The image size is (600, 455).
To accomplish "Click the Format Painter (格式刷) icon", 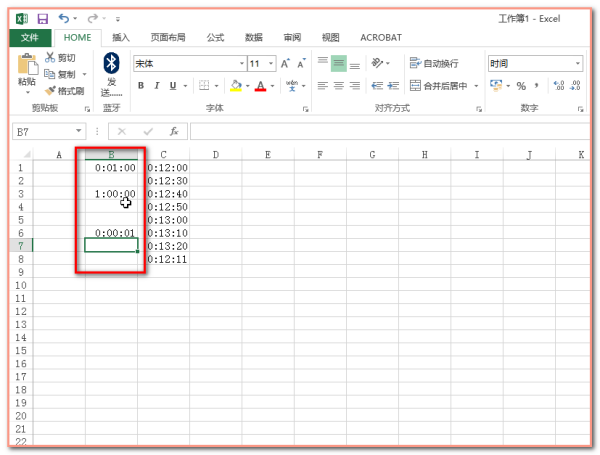I will coord(51,90).
